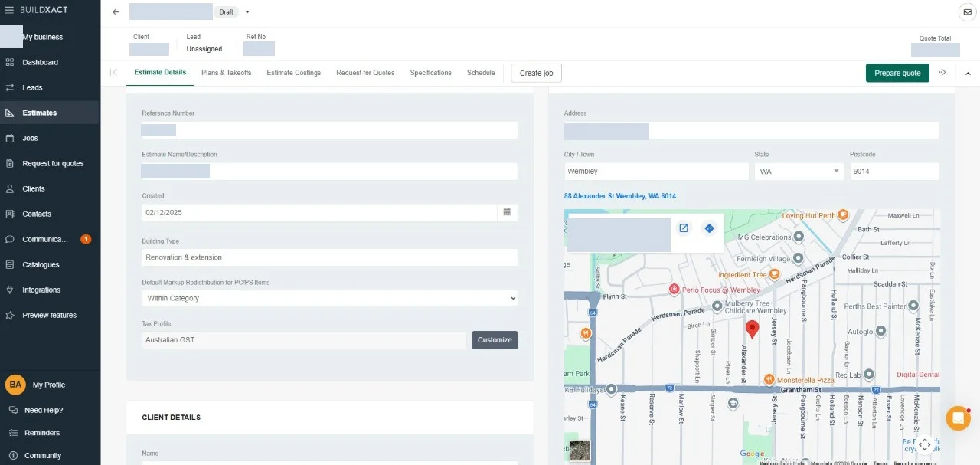Viewport: 980px width, 465px height.
Task: Click the Postcode field showing 6014
Action: coord(894,172)
